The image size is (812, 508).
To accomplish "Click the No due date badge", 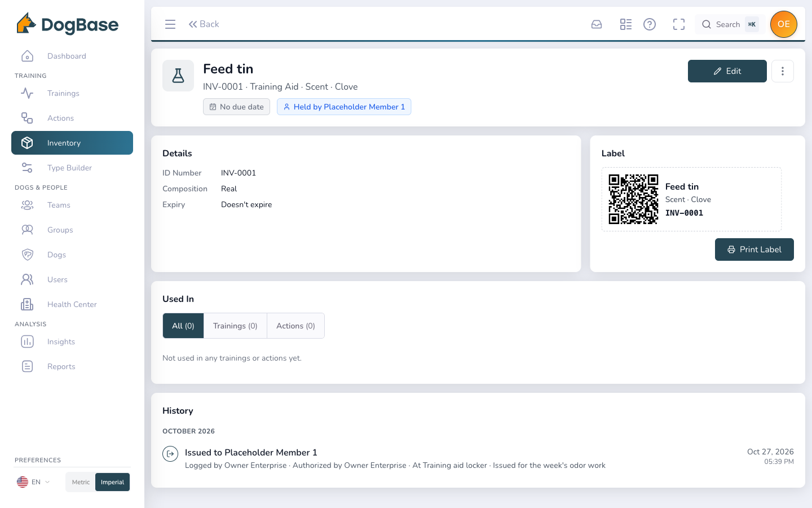I will [x=237, y=107].
